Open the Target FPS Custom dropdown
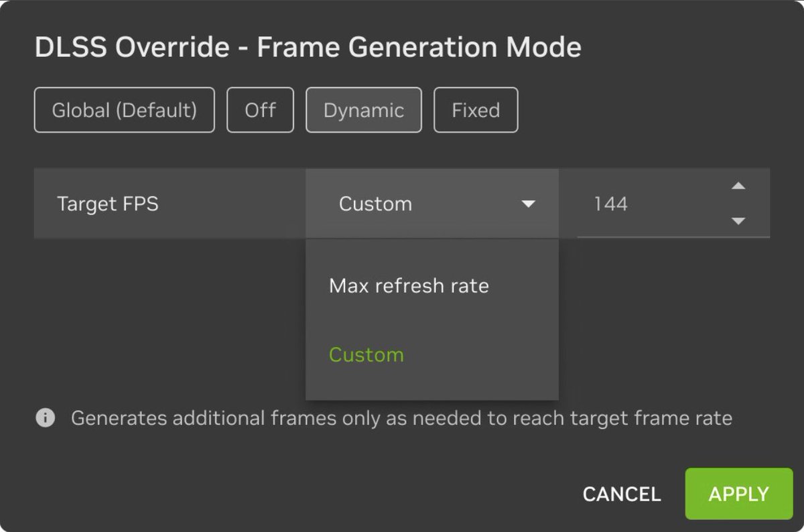 [x=432, y=204]
